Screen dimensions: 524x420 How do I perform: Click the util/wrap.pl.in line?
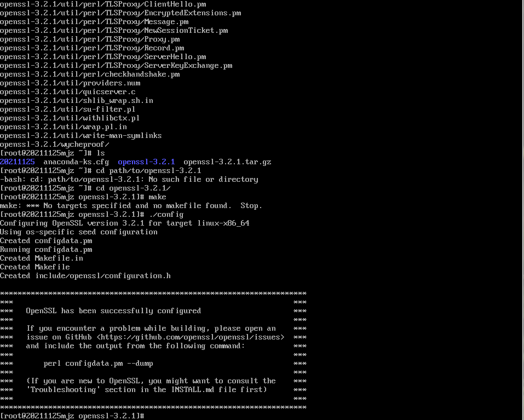click(64, 126)
